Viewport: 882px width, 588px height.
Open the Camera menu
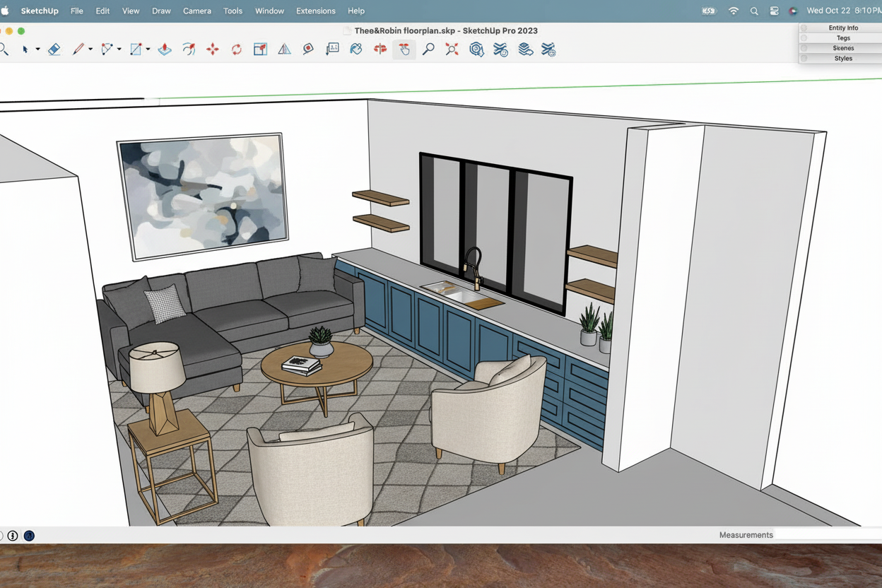click(196, 11)
